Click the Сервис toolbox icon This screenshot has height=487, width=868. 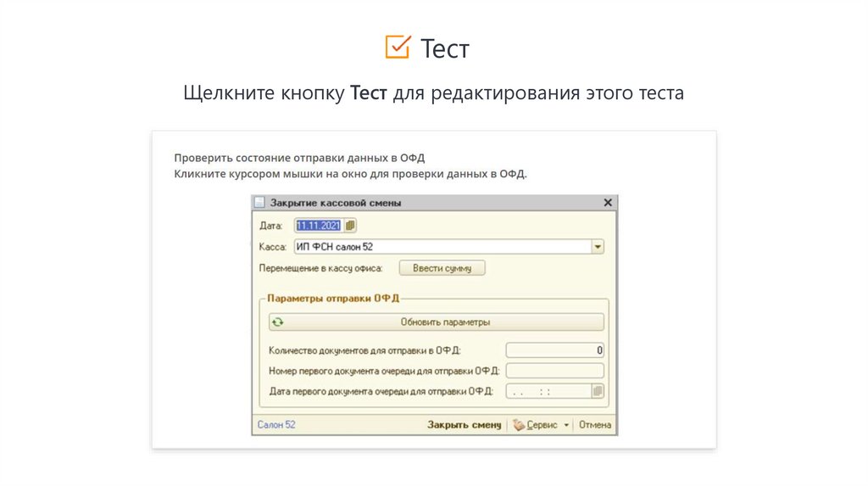click(518, 425)
